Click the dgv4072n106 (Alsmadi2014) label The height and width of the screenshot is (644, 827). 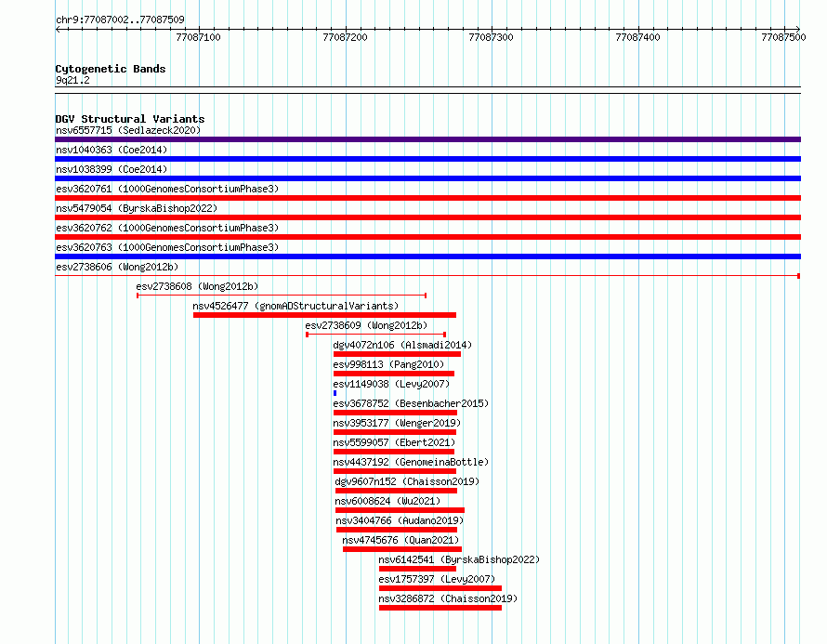click(402, 345)
